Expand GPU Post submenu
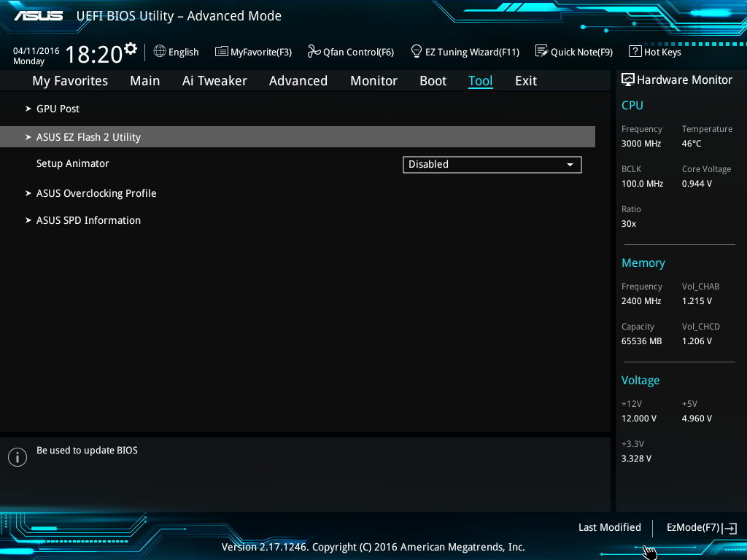 [58, 109]
